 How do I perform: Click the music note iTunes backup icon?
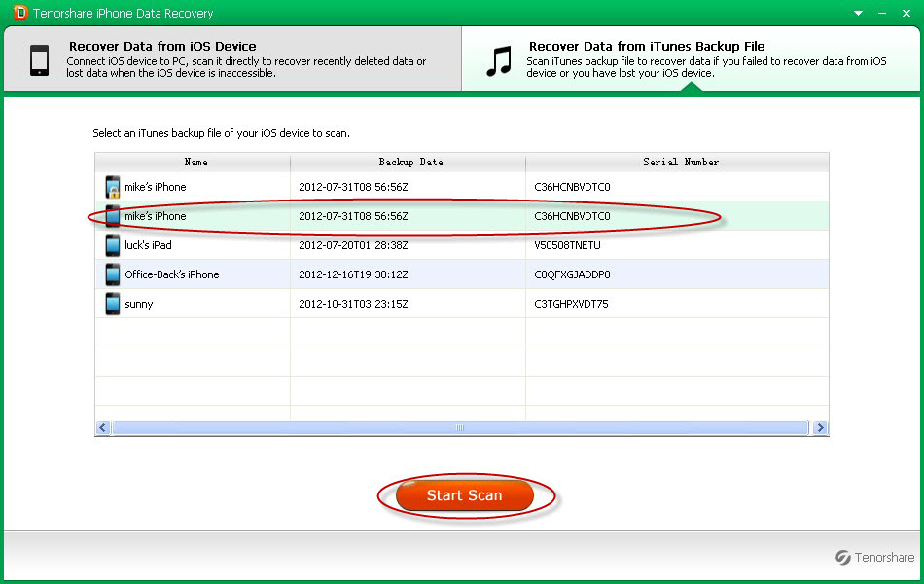[x=499, y=60]
